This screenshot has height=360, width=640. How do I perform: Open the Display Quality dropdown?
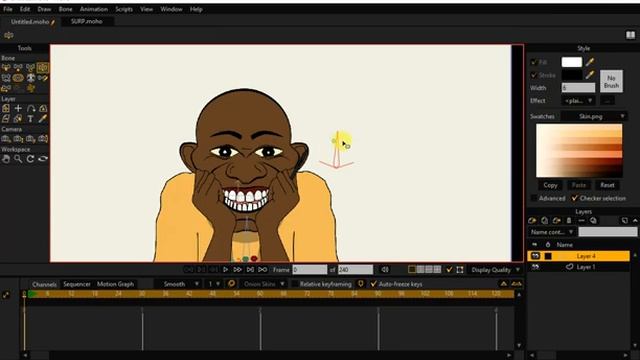[496, 270]
